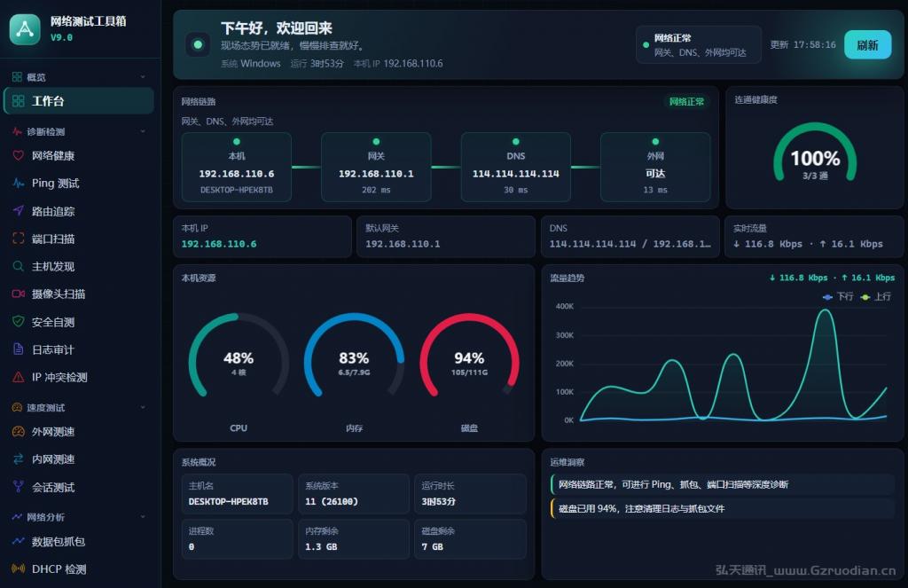The height and width of the screenshot is (588, 908).
Task: Select the 摄像头扫描 camera icon
Action: pyautogui.click(x=18, y=294)
